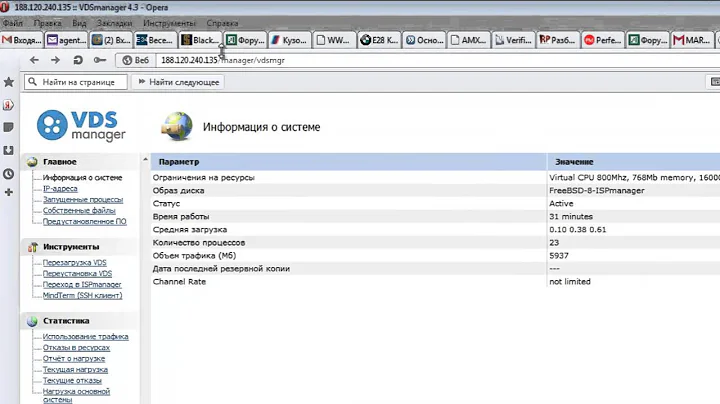Open the Запущенные процессы link
This screenshot has height=404, width=720.
[83, 199]
